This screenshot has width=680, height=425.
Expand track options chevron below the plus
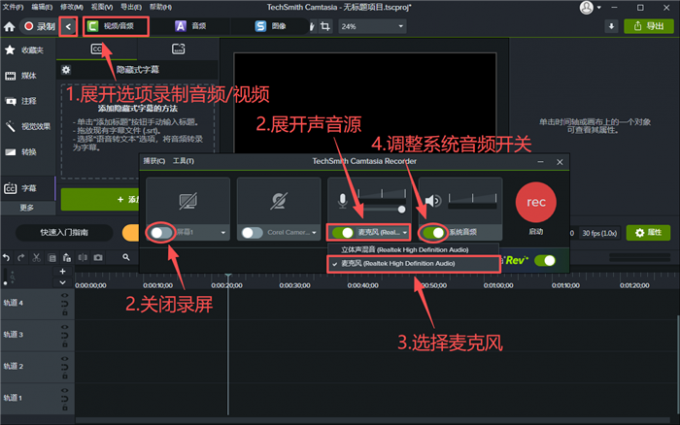tap(62, 282)
